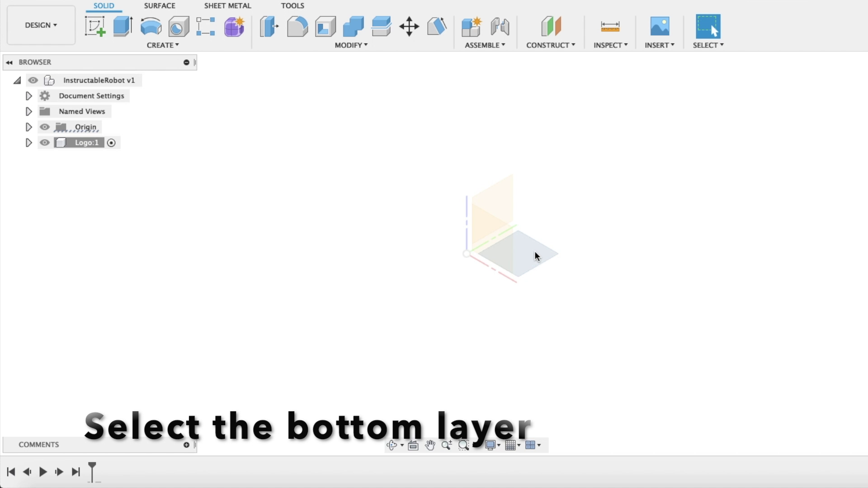Activate the Logo:1 component radio button
The image size is (868, 488).
[x=111, y=143]
